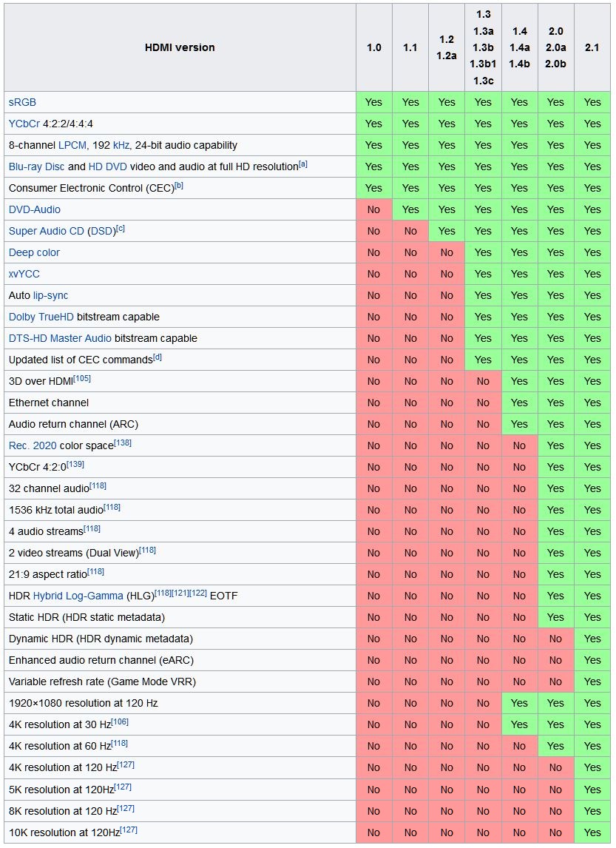616x848 pixels.
Task: Open the Super Audio CD link
Action: point(47,231)
